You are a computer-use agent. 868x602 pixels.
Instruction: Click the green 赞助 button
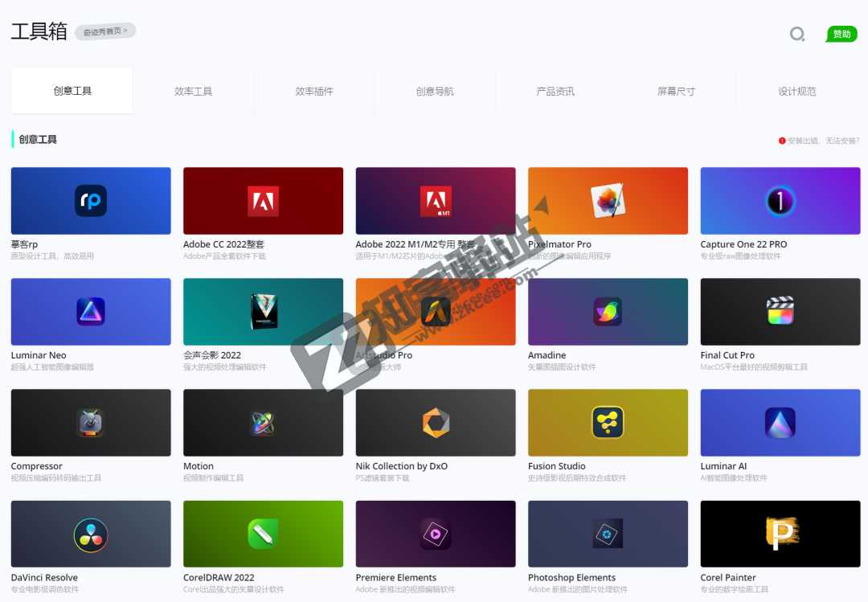point(841,35)
